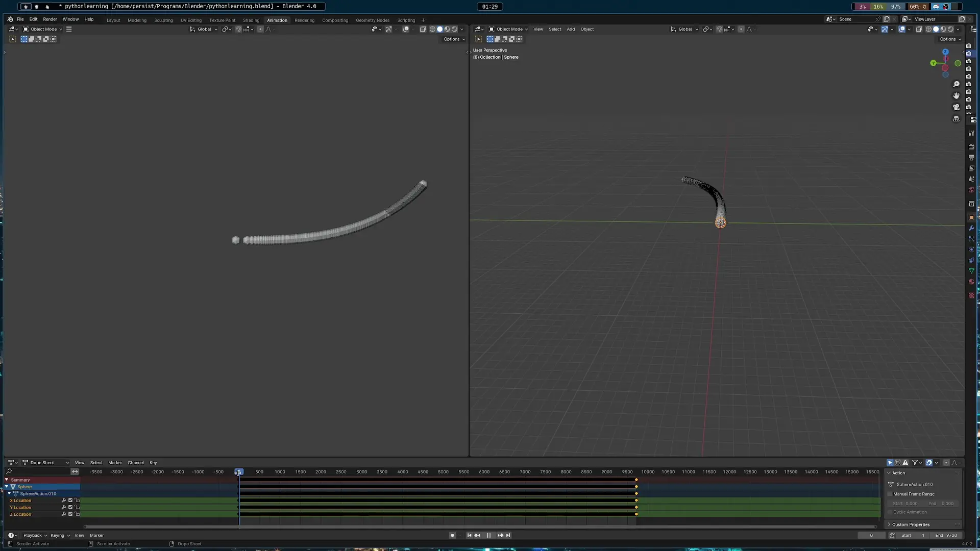Enable the Manual Frame Range checkbox
This screenshot has width=980, height=551.
pyautogui.click(x=891, y=494)
